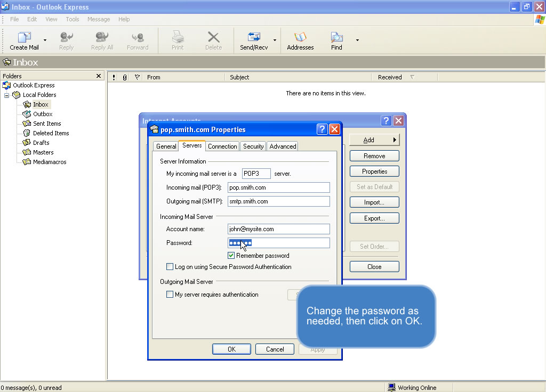Image resolution: width=546 pixels, height=392 pixels.
Task: Click the Find toolbar icon
Action: click(x=336, y=38)
